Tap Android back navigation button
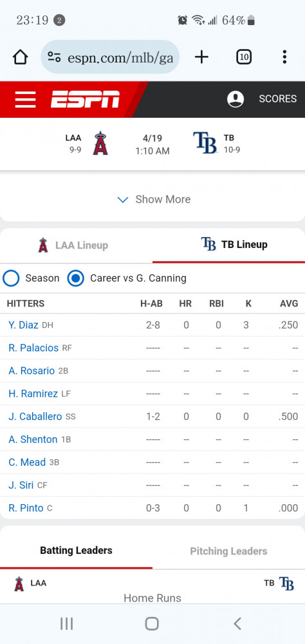305x644 pixels. pos(237,623)
